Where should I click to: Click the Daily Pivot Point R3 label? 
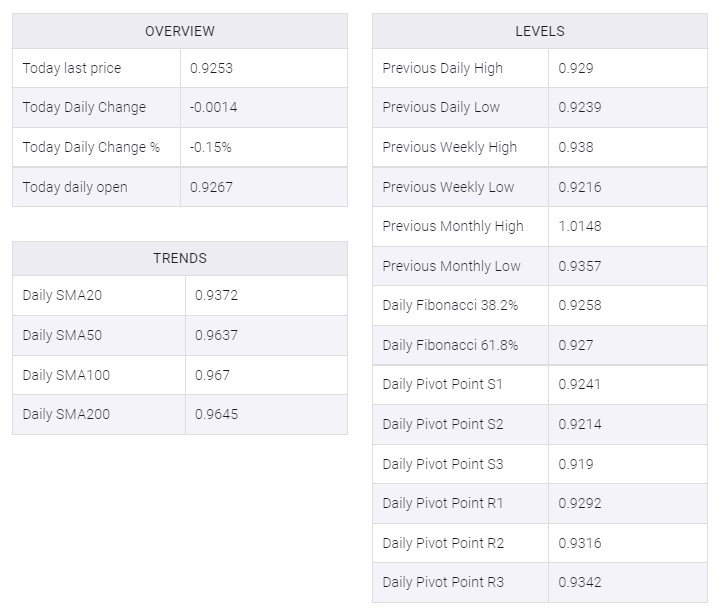(x=443, y=582)
